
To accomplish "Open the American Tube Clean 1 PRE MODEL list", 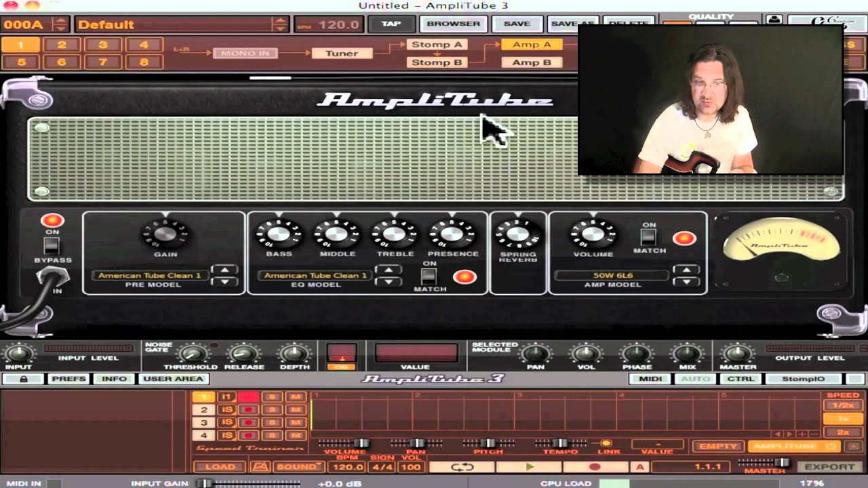I will coord(149,275).
